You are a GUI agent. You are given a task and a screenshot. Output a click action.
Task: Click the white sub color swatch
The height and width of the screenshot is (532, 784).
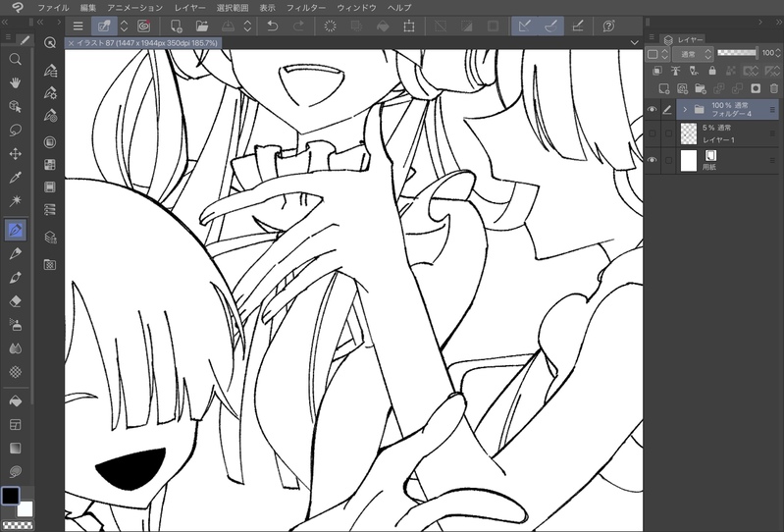click(x=25, y=509)
